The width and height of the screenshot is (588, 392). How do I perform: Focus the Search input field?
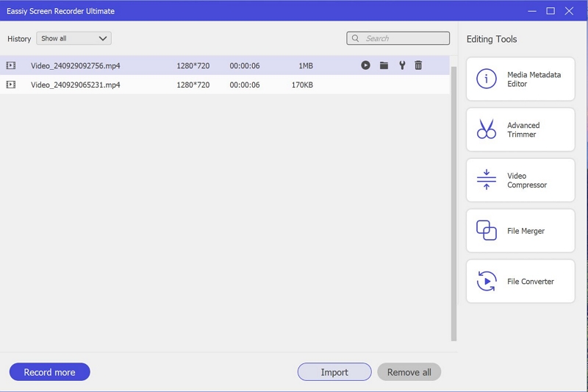click(x=398, y=38)
